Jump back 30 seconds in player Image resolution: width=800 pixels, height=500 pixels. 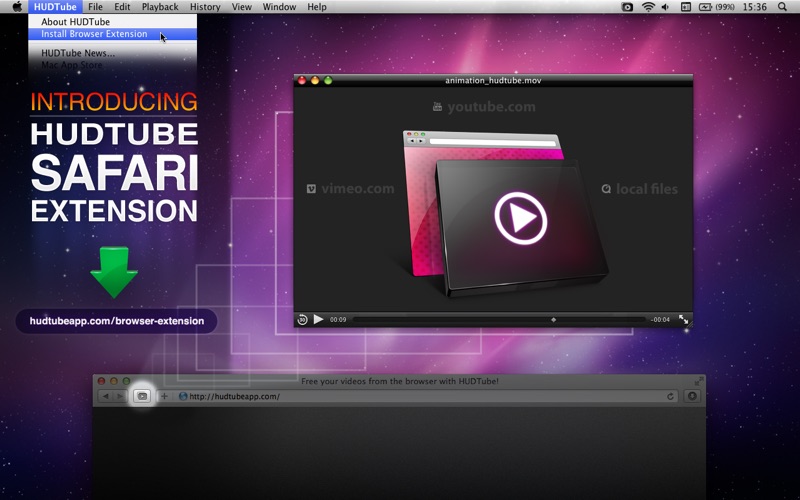click(303, 320)
